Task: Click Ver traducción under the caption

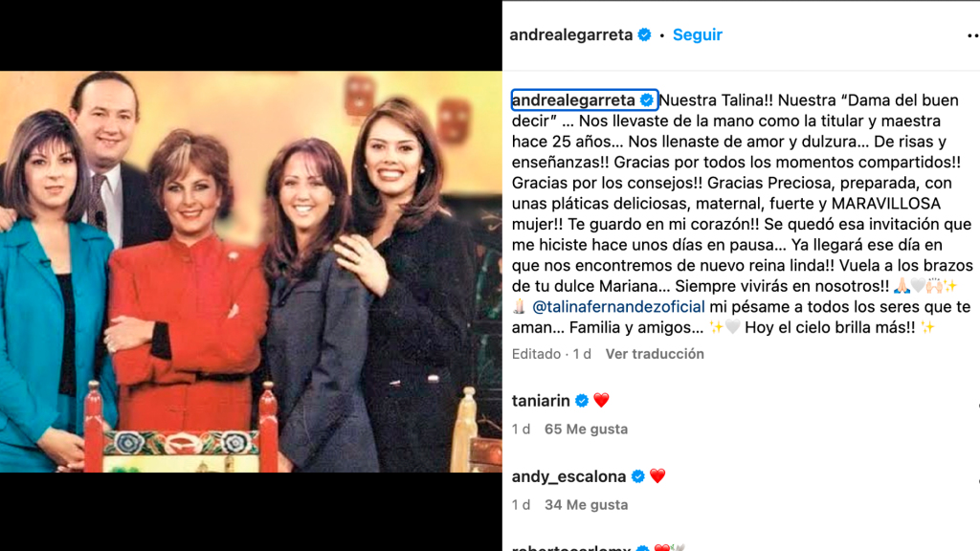Action: click(x=655, y=354)
